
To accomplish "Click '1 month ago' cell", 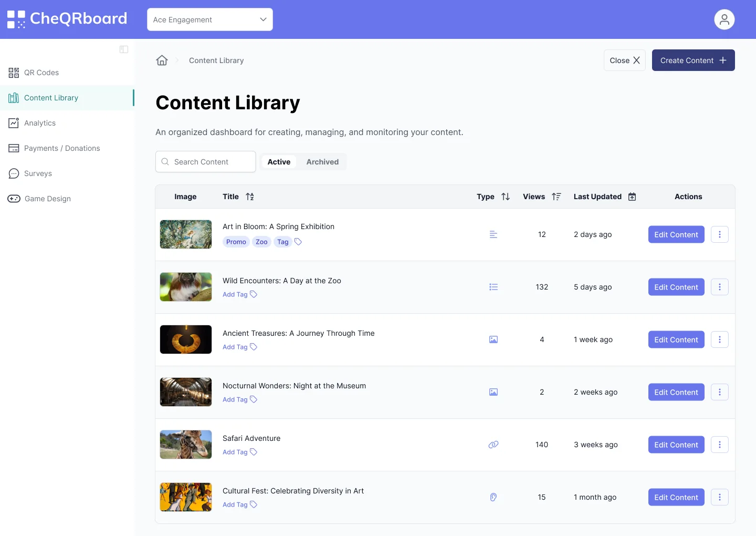I will click(595, 497).
